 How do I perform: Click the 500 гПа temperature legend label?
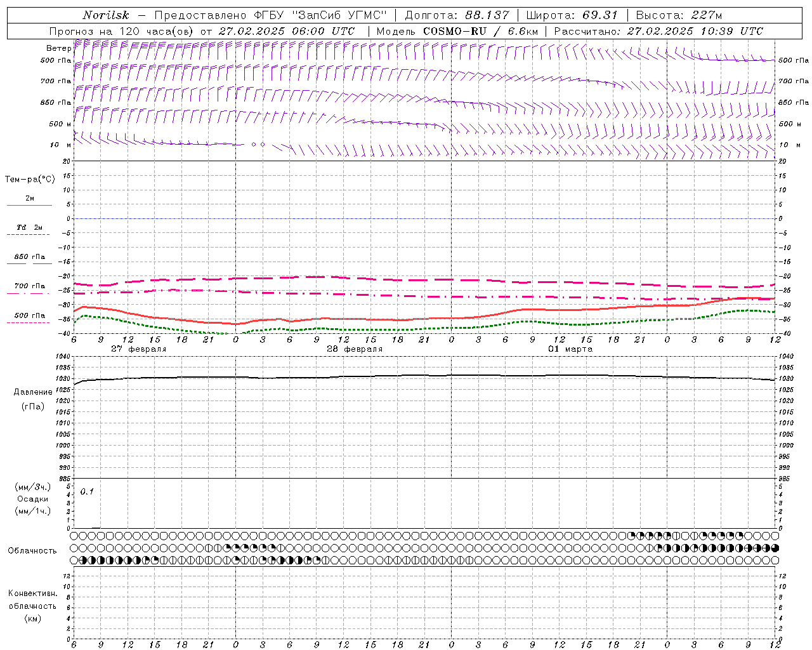[x=30, y=315]
